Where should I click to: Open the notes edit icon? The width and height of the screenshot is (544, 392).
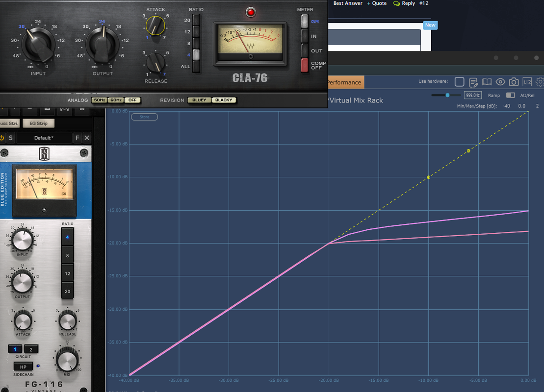tap(473, 82)
